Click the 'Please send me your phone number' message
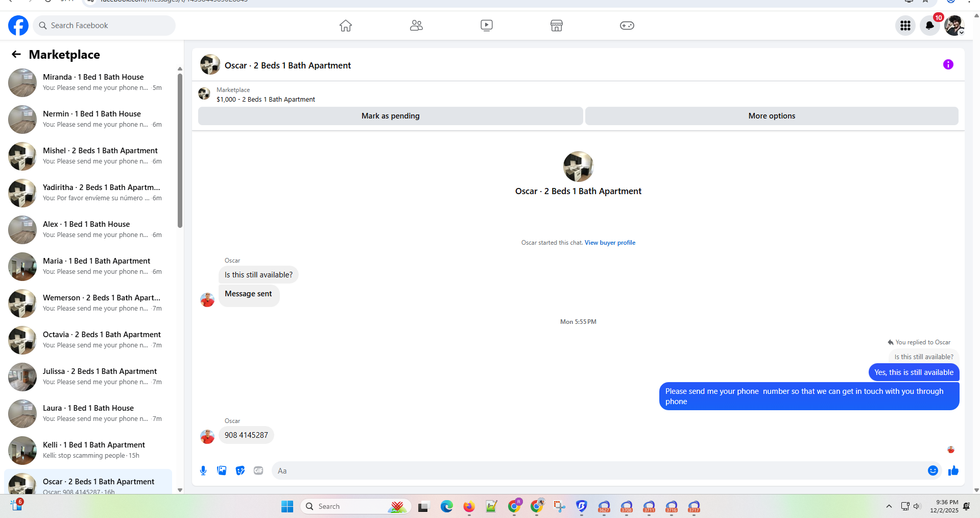980x518 pixels. [809, 396]
